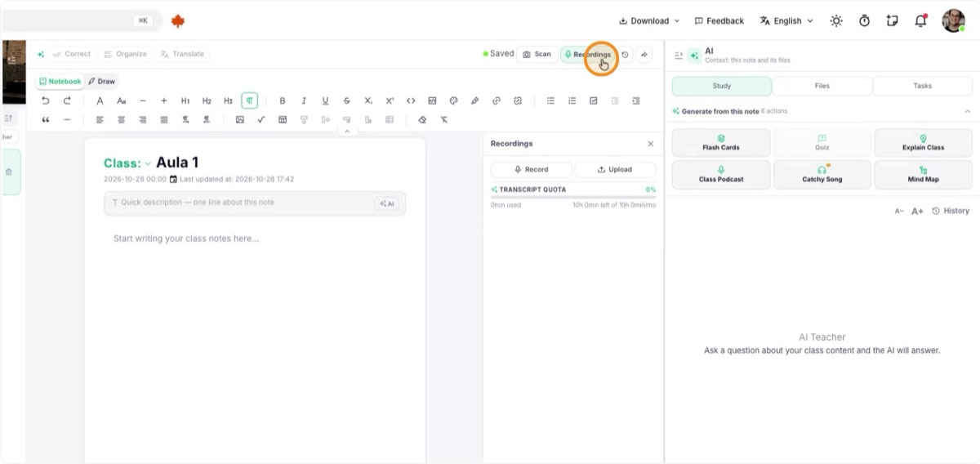Image resolution: width=980 pixels, height=464 pixels.
Task: Start a new recording with Record
Action: click(531, 169)
